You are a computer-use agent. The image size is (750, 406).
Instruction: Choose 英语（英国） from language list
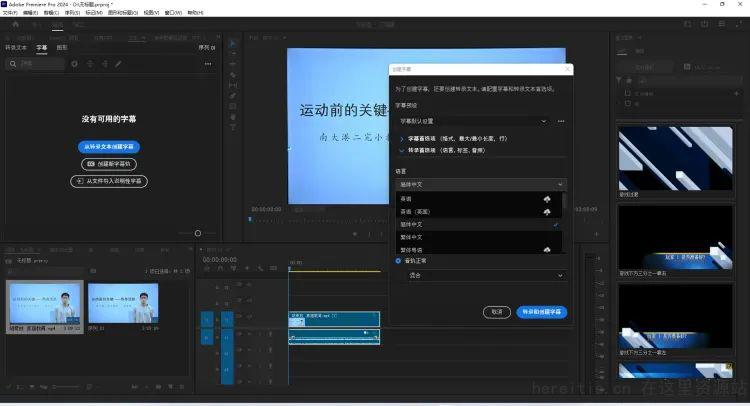(x=479, y=212)
